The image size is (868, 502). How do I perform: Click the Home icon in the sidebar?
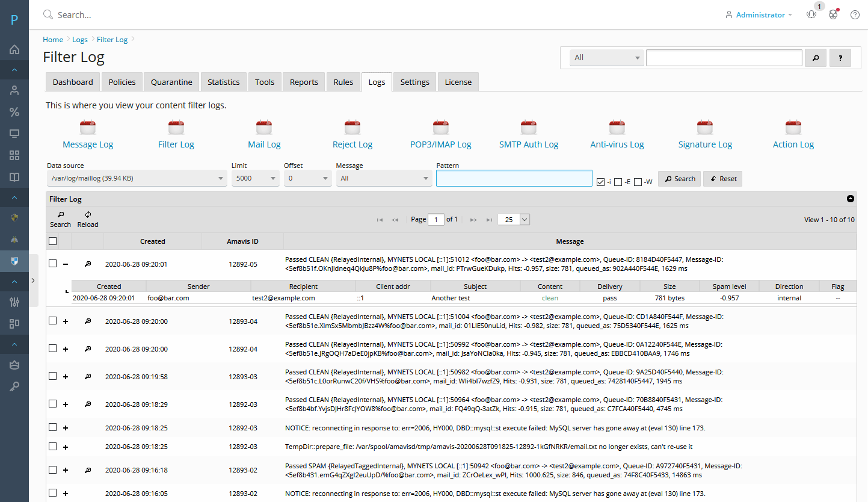pos(14,49)
